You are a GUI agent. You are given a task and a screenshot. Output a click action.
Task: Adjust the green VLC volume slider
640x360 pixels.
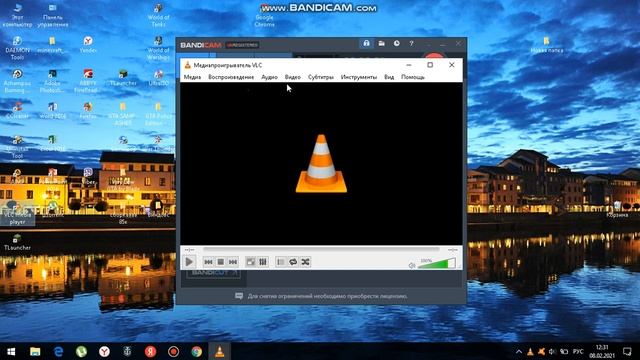click(436, 264)
